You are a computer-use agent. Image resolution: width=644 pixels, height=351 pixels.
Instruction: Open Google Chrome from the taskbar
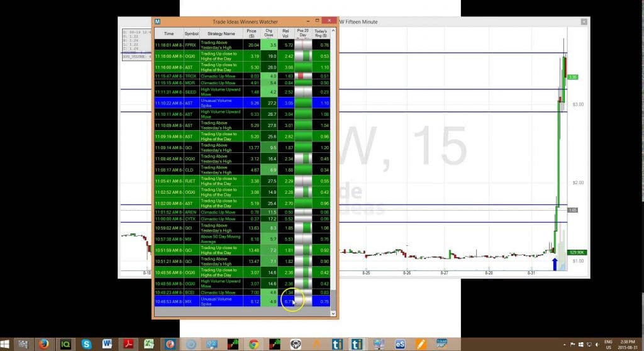click(x=253, y=344)
